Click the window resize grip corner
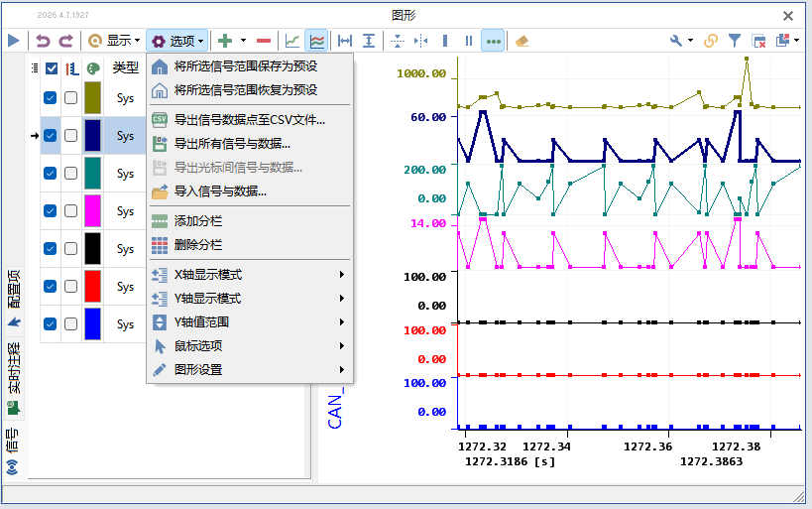The height and width of the screenshot is (509, 812). point(798,496)
